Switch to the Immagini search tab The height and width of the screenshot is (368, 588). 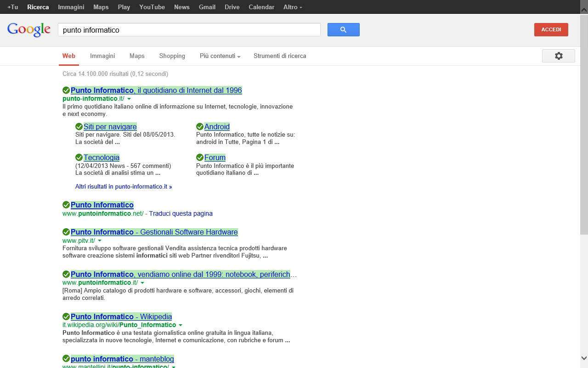coord(102,56)
